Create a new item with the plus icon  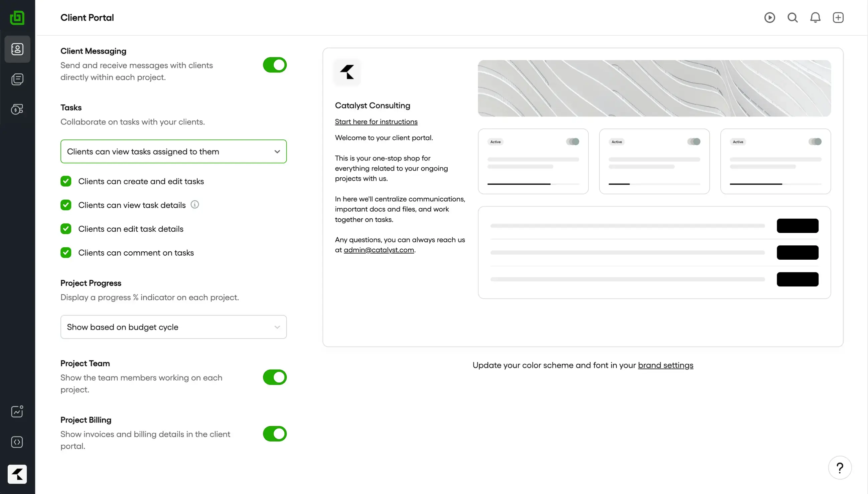tap(838, 17)
